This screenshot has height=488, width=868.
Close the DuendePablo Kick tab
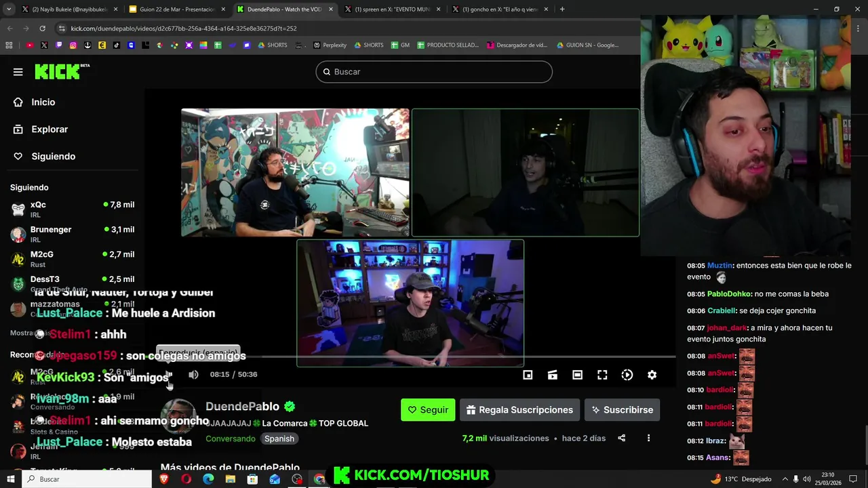tap(330, 9)
